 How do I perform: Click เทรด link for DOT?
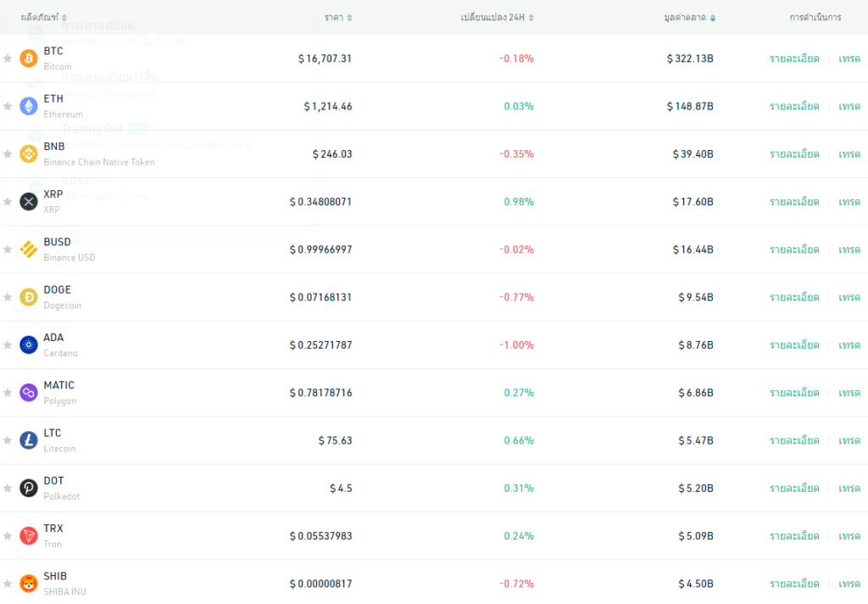849,488
